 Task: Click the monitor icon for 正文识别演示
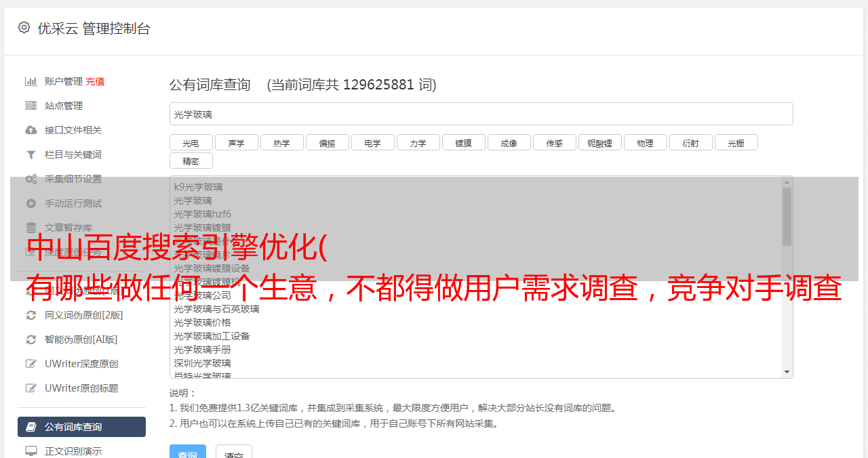tap(31, 451)
